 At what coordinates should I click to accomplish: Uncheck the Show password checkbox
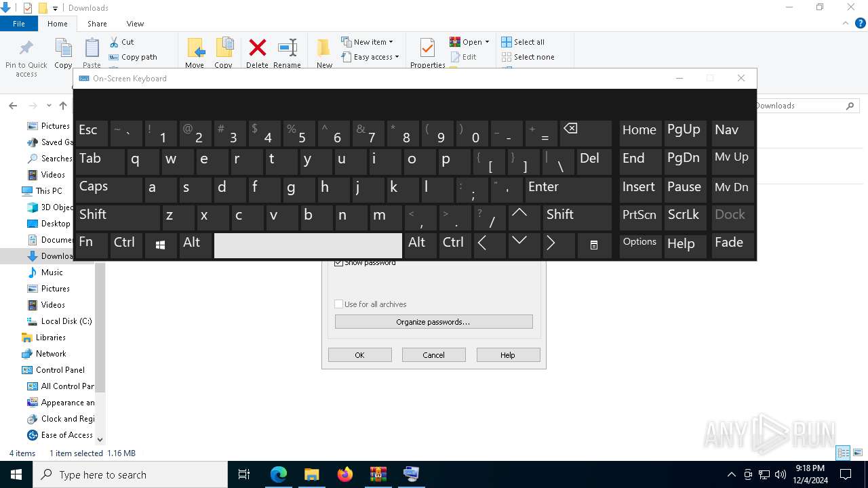click(339, 263)
